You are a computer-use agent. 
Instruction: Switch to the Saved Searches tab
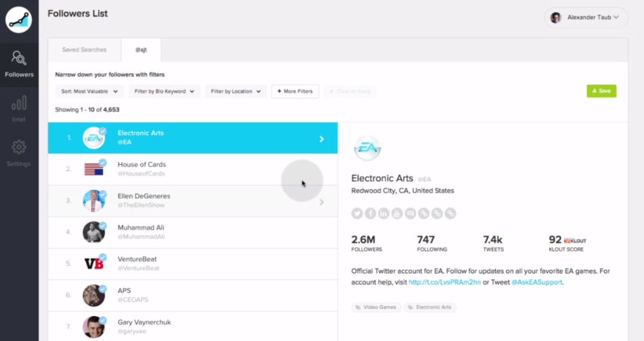click(84, 49)
